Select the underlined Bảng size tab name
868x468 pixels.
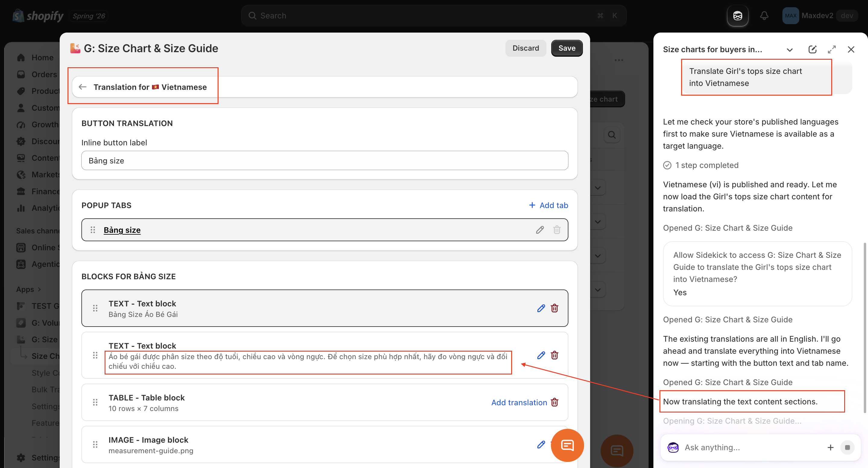pyautogui.click(x=122, y=230)
